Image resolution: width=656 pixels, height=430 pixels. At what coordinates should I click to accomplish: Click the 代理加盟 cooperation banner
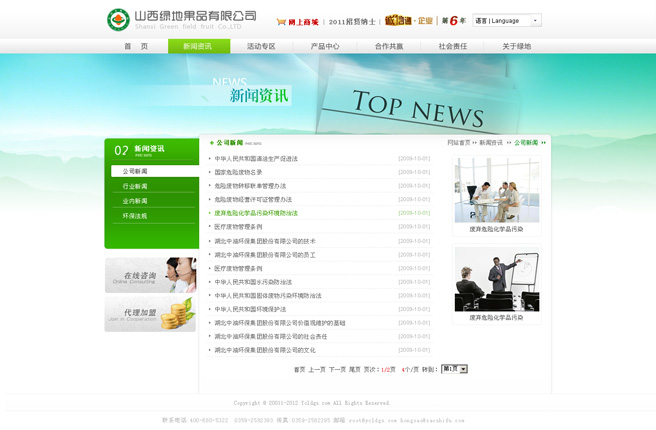click(x=151, y=314)
